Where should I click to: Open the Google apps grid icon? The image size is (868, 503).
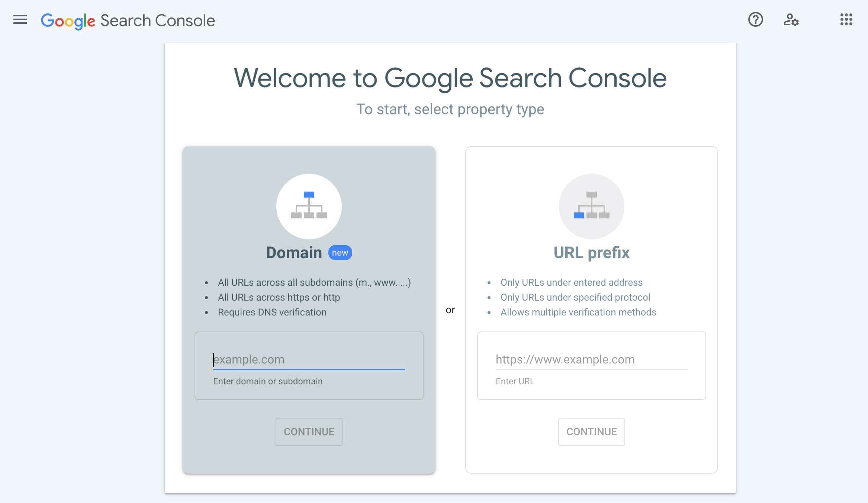pyautogui.click(x=846, y=19)
